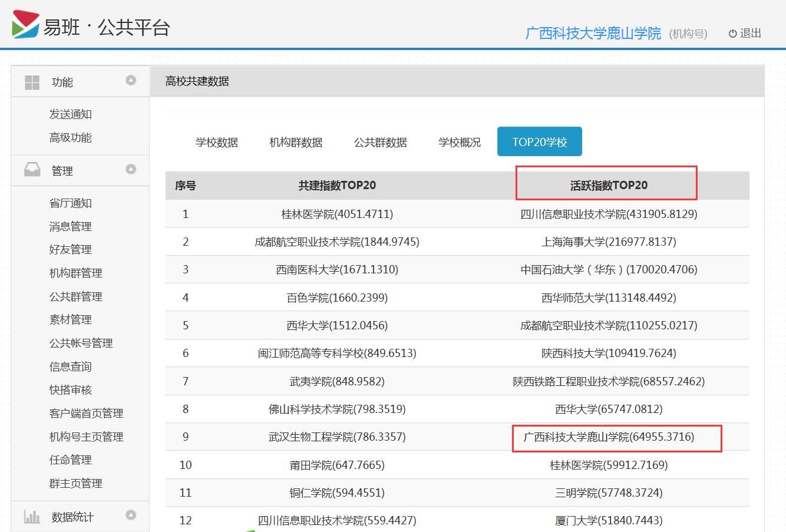Open 任命管理 menu item
This screenshot has height=532, width=786.
[x=71, y=460]
